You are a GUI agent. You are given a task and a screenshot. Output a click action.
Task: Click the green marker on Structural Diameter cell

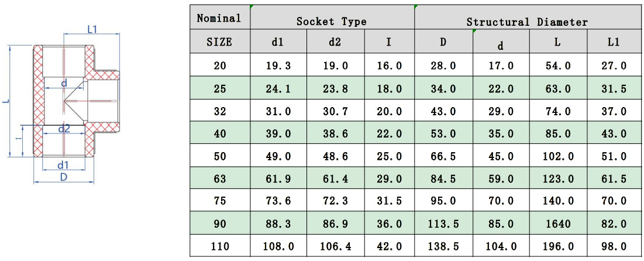point(416,6)
